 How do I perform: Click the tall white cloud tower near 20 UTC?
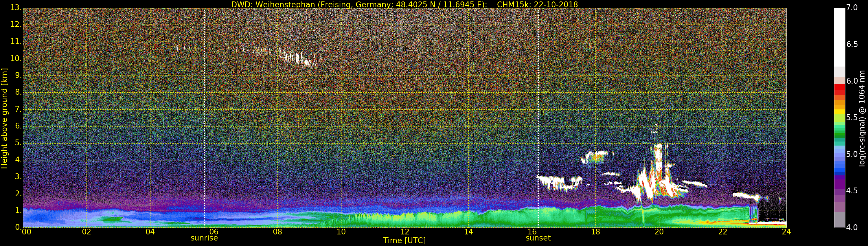click(x=657, y=168)
